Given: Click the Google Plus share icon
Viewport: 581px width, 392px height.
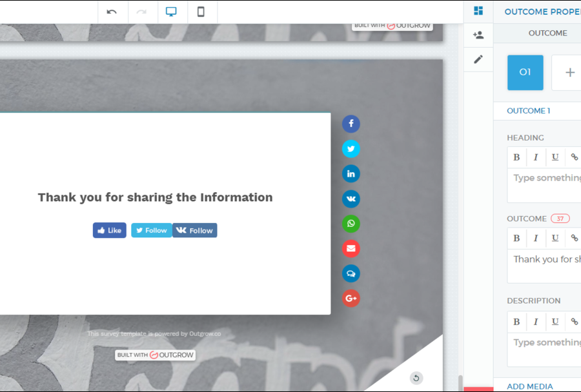Looking at the screenshot, I should 351,298.
